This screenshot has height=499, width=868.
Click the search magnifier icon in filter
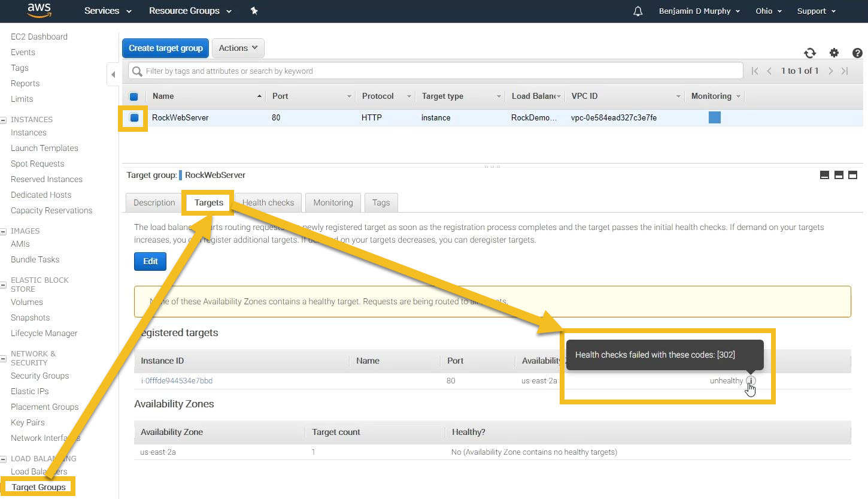pyautogui.click(x=137, y=71)
